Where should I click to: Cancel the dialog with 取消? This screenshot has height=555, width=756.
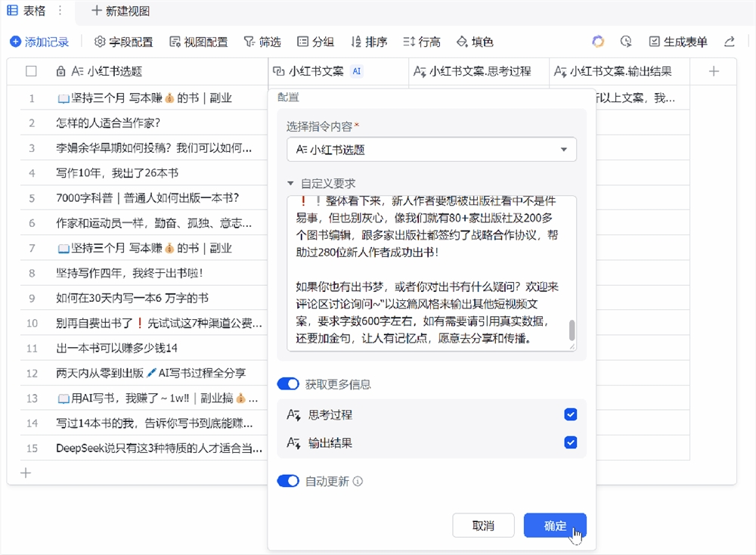pyautogui.click(x=483, y=526)
